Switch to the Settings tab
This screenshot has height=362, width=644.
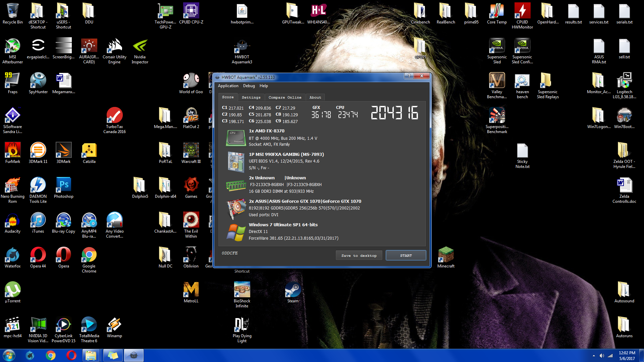point(251,98)
